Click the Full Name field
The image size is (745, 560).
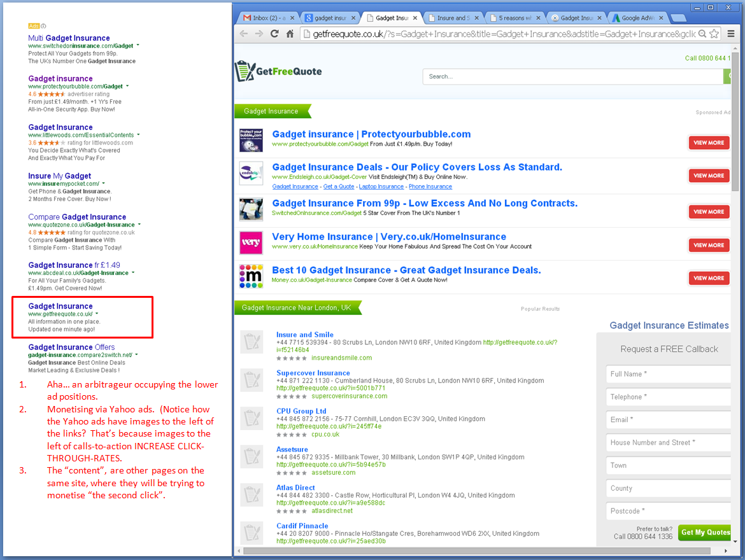(669, 374)
